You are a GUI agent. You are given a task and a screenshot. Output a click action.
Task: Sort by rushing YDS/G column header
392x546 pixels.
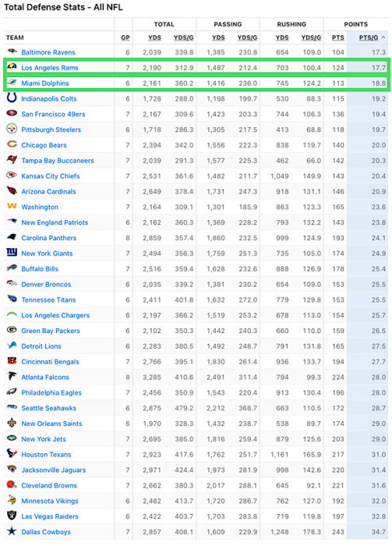(311, 37)
